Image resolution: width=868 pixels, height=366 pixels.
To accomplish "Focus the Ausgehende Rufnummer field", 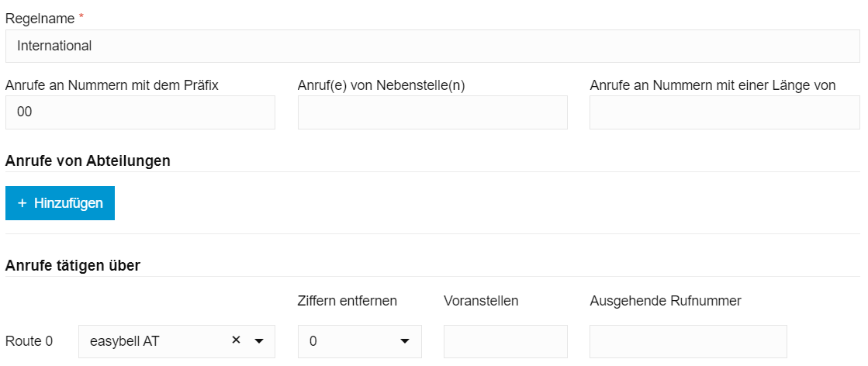I will 688,341.
